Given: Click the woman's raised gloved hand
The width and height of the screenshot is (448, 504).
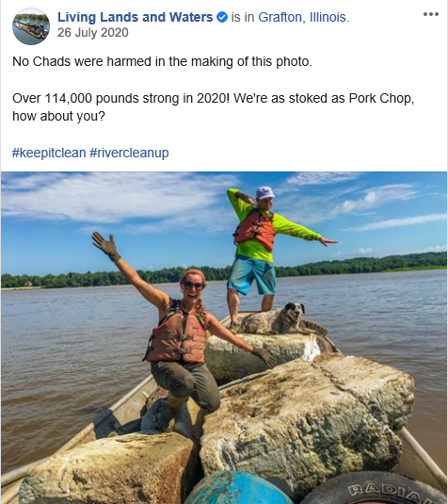Looking at the screenshot, I should coord(106,246).
